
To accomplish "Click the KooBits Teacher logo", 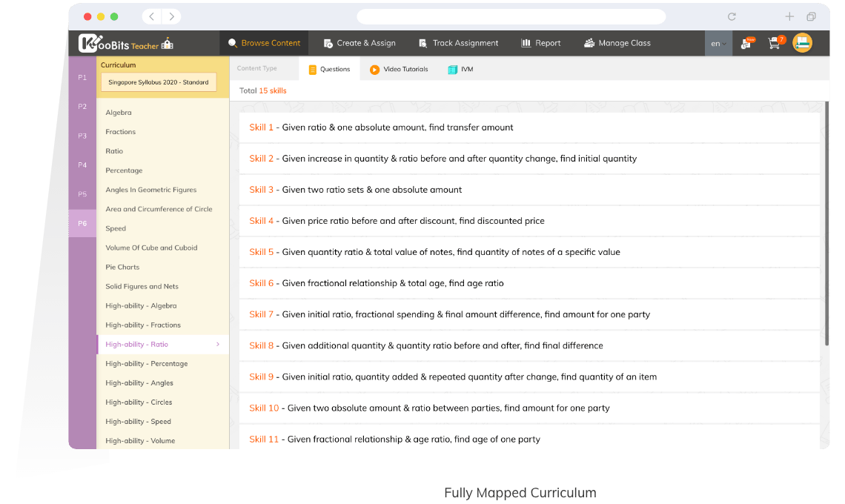I will pyautogui.click(x=125, y=43).
